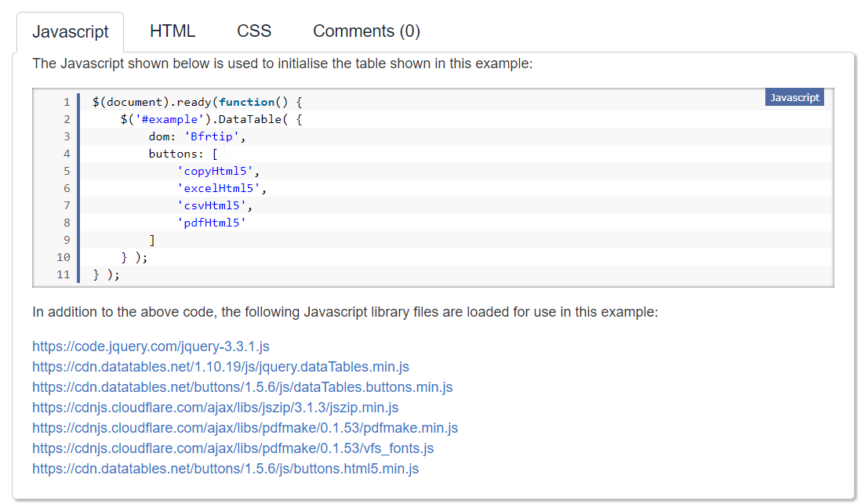Open the jszip.min.js library link
861x504 pixels.
point(215,407)
